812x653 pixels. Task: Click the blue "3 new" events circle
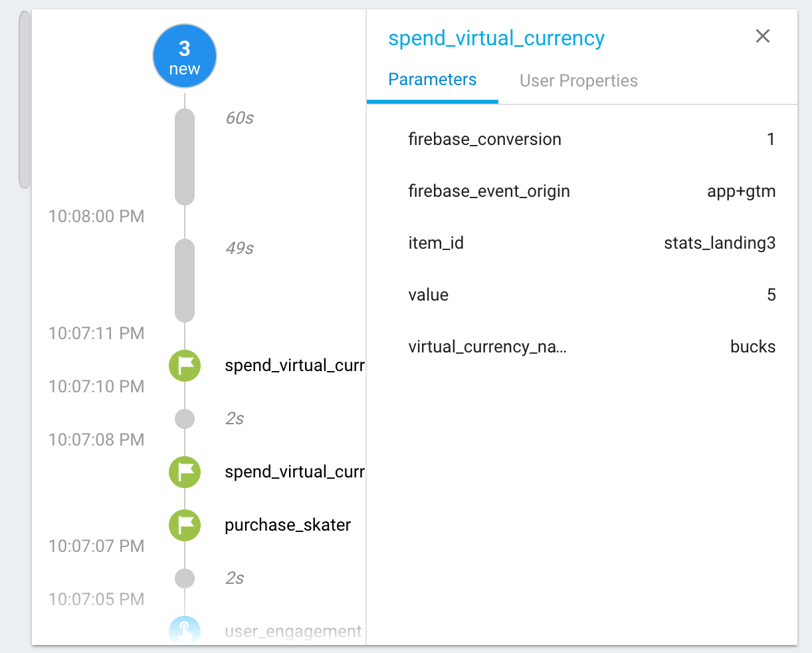coord(185,57)
